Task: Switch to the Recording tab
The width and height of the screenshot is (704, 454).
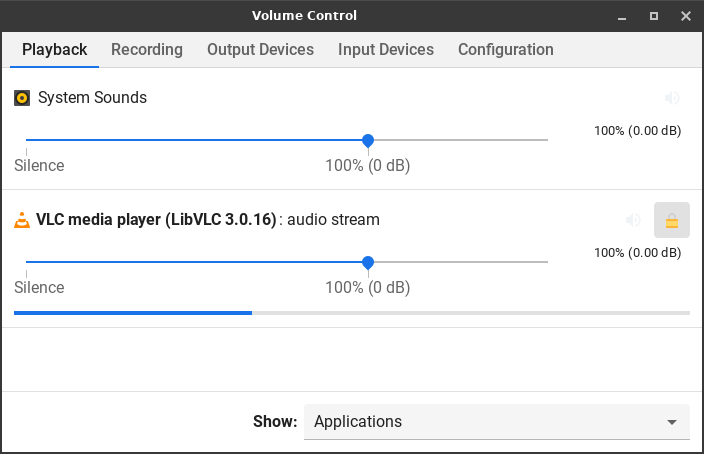Action: 147,50
